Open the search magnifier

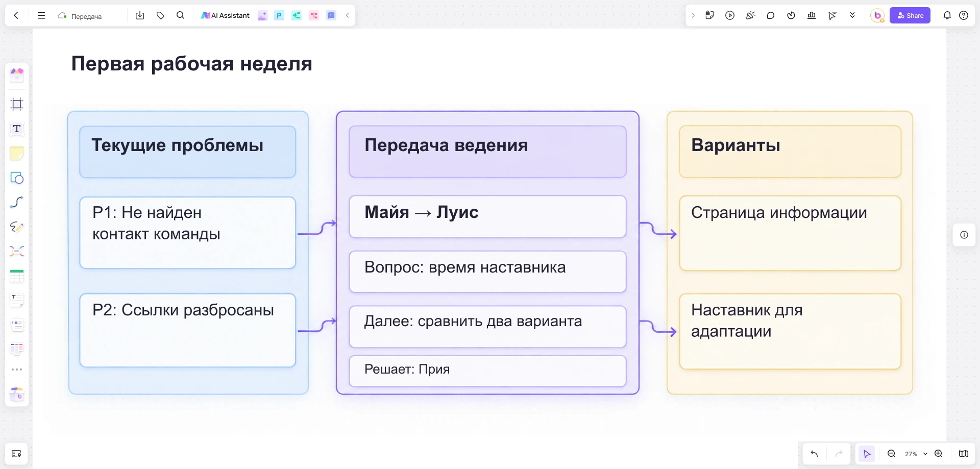[x=180, y=15]
